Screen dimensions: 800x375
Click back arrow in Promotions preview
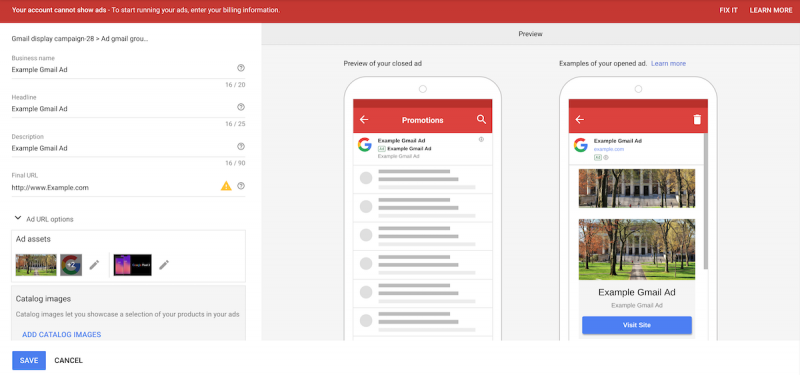click(x=364, y=120)
